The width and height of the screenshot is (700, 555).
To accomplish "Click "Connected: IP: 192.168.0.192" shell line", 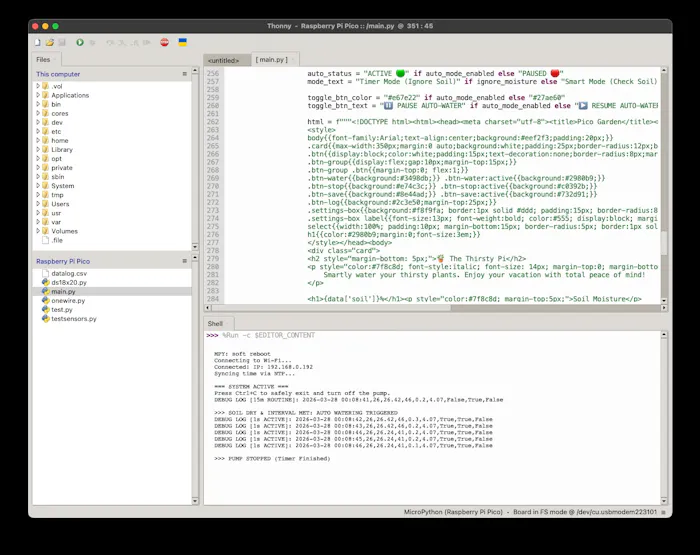I will [x=263, y=367].
